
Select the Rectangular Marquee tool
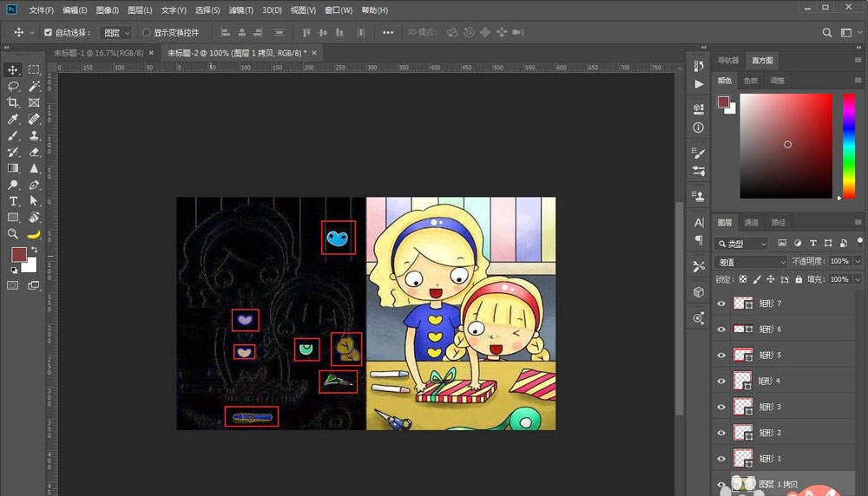(x=34, y=69)
